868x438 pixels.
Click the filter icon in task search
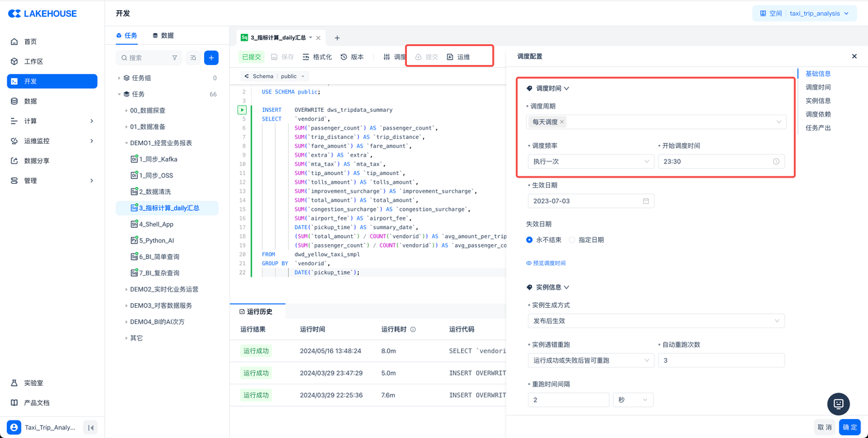[174, 58]
